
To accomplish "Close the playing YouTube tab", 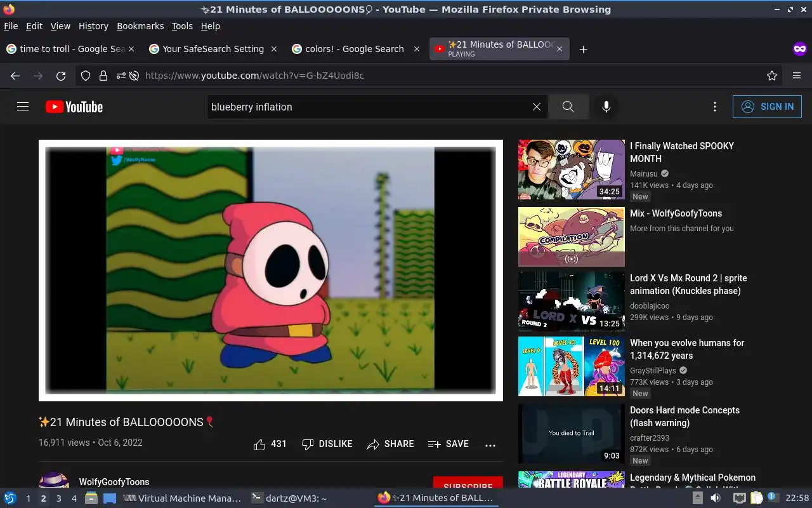I will (559, 49).
